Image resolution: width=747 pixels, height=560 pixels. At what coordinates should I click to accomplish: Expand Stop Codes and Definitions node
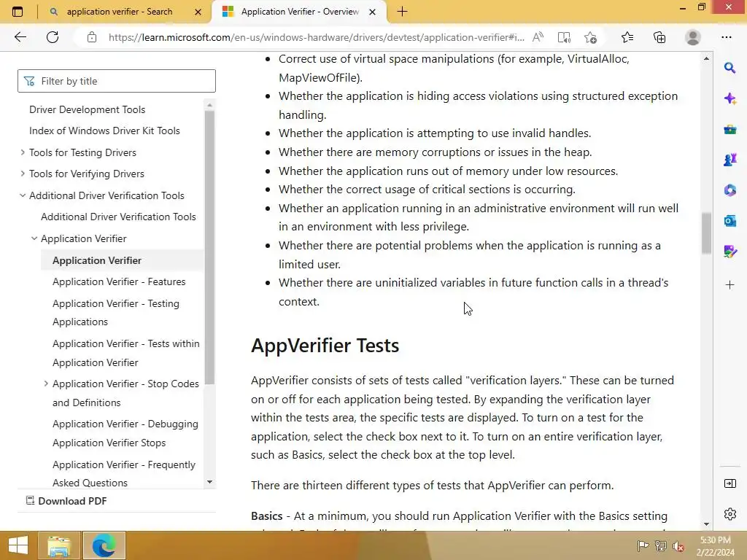[x=46, y=384]
